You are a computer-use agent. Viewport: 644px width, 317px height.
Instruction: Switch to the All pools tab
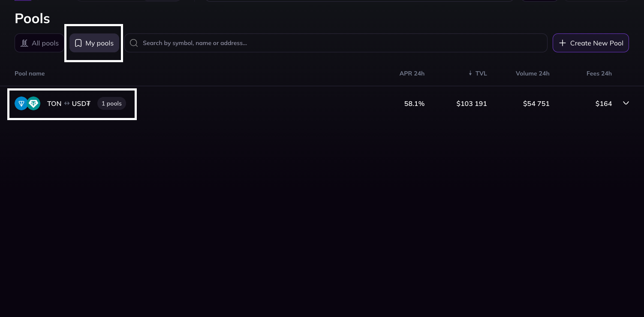point(40,43)
